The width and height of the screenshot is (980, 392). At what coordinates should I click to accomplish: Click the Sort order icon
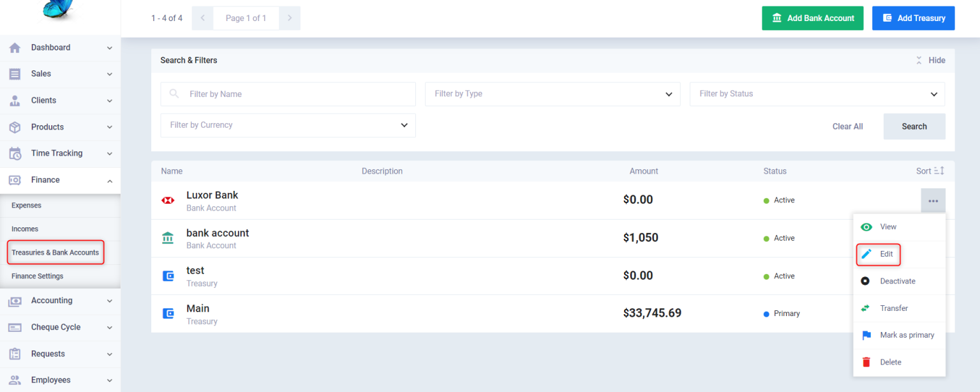pos(939,171)
